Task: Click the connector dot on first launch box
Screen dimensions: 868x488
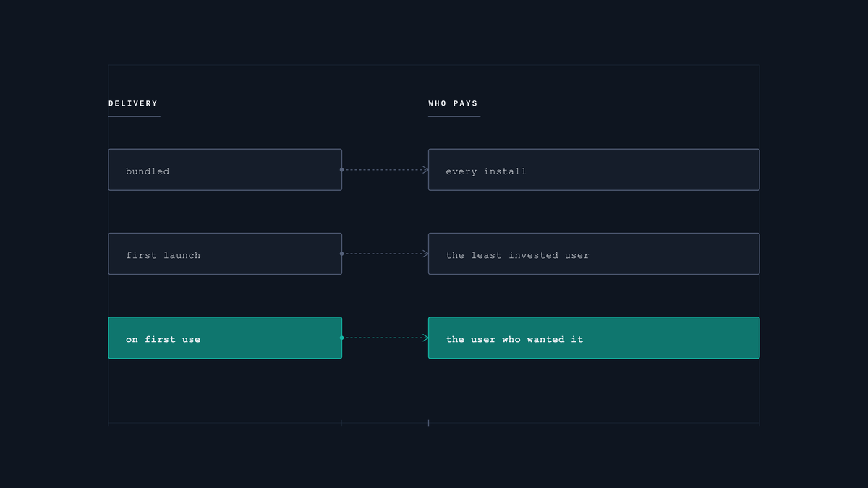Action: [341, 254]
